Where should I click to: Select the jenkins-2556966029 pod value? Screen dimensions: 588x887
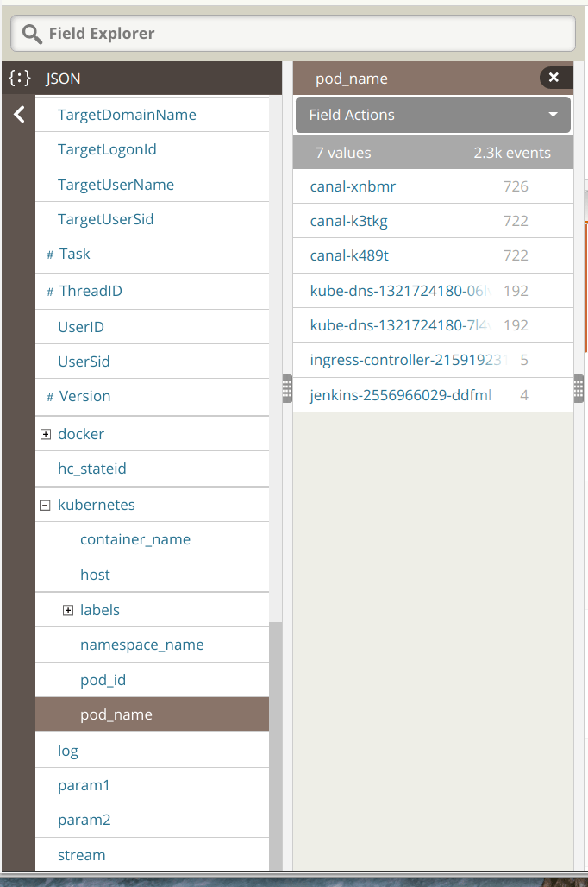[x=400, y=395]
